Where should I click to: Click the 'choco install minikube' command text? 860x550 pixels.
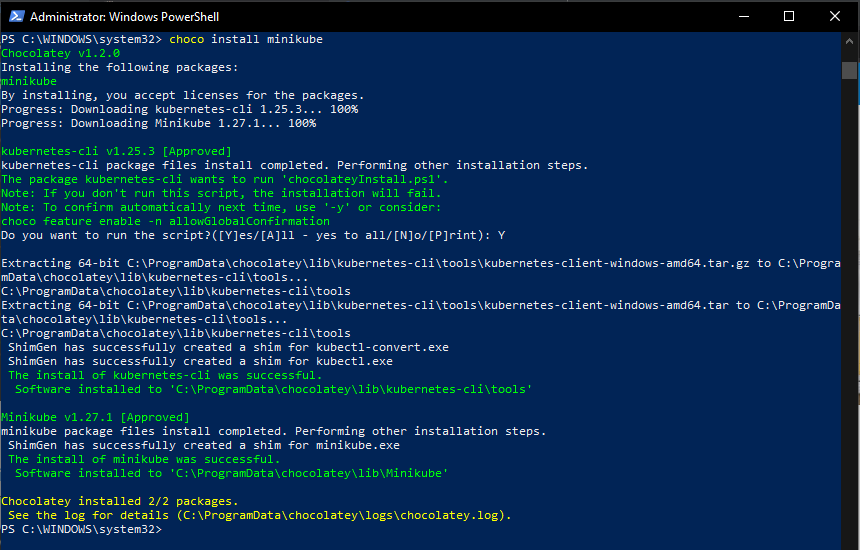[x=246, y=39]
